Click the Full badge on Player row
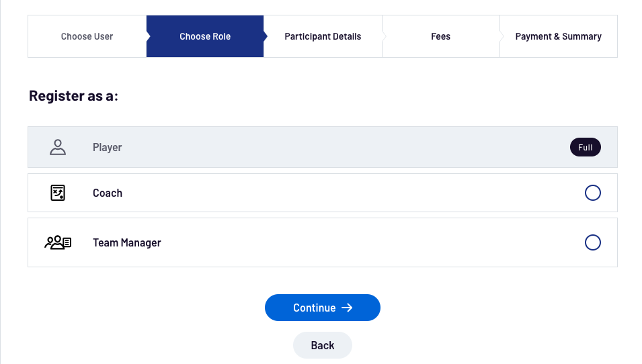The image size is (642, 364). point(585,147)
